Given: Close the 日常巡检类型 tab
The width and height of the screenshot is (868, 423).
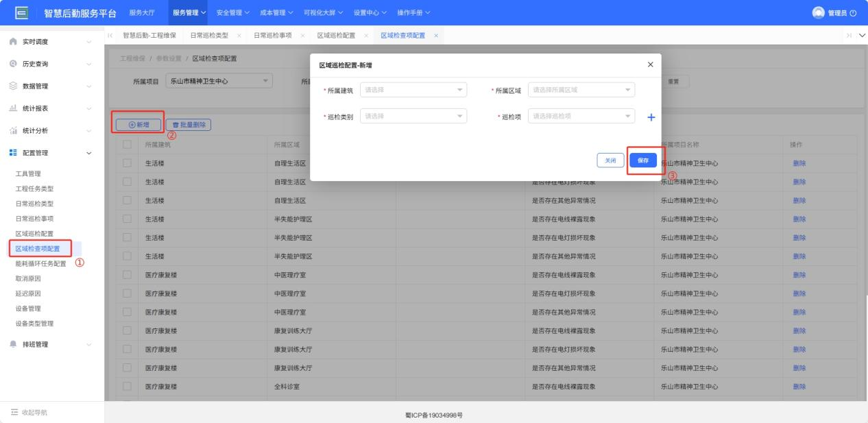Looking at the screenshot, I should [239, 36].
